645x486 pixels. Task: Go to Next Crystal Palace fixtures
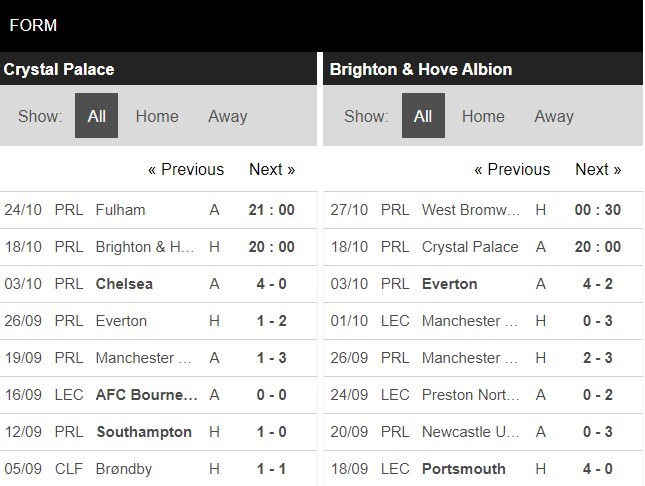[272, 170]
